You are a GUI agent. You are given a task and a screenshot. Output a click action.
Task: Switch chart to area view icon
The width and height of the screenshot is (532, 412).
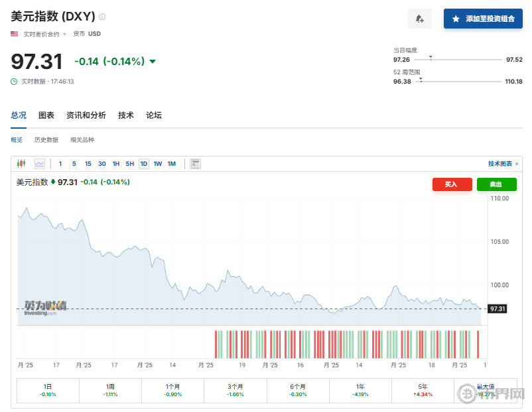coord(40,164)
